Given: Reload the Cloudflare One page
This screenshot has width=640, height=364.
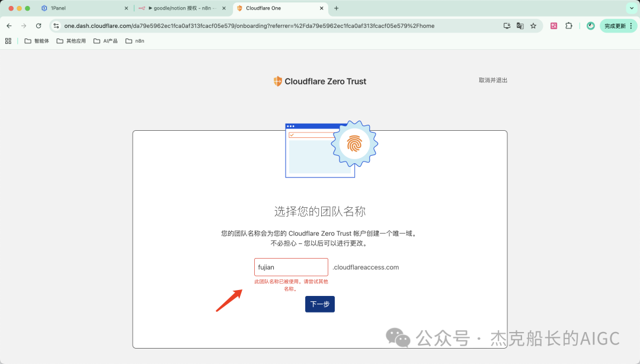Looking at the screenshot, I should point(39,25).
